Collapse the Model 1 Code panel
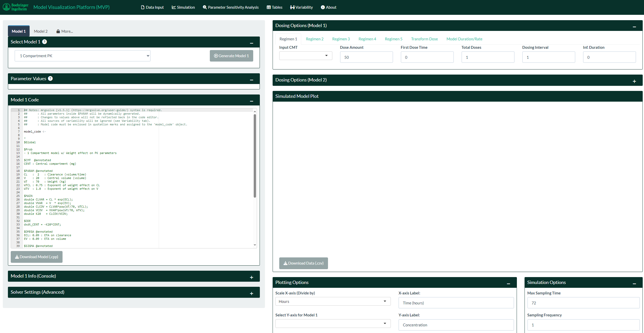644x333 pixels. point(251,101)
